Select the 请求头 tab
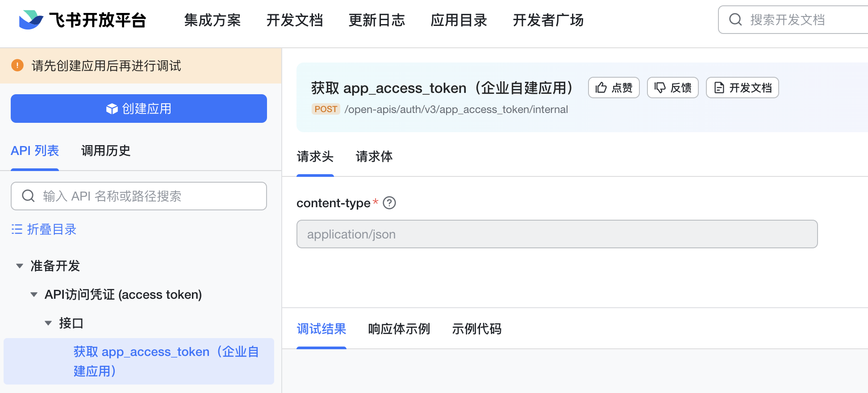 click(x=315, y=157)
